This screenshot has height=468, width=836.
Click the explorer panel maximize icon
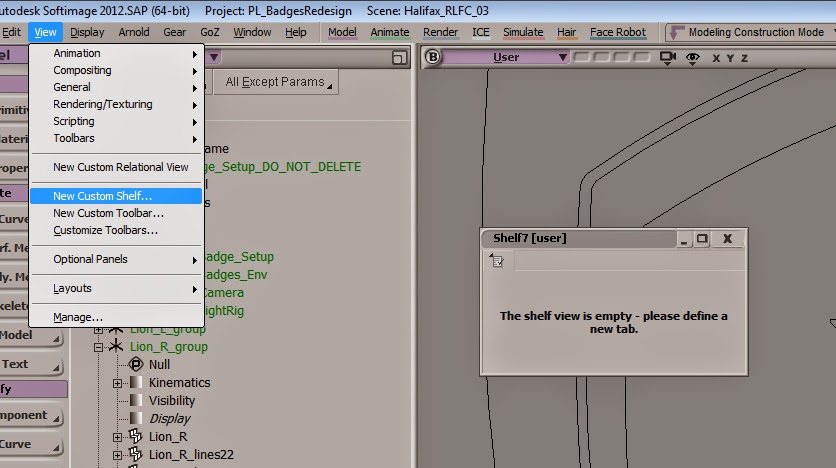pyautogui.click(x=399, y=58)
